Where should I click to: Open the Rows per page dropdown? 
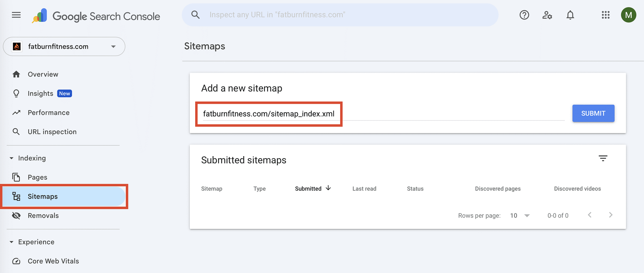click(x=520, y=216)
